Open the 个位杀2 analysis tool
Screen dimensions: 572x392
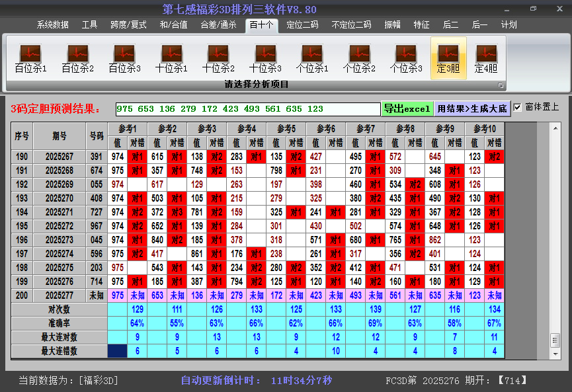(x=358, y=56)
